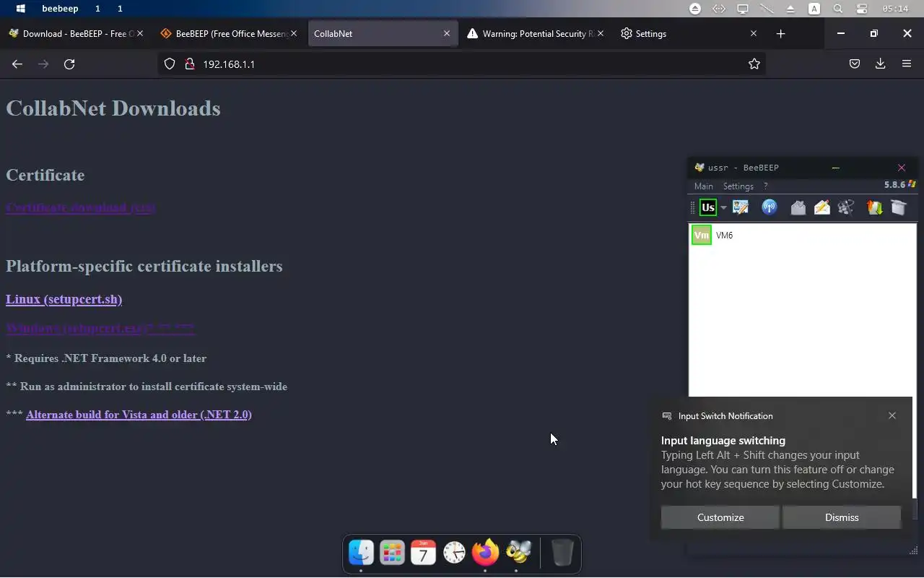The height and width of the screenshot is (578, 924).
Task: Click the BeeBEEP bee icon in the dock
Action: [x=518, y=553]
